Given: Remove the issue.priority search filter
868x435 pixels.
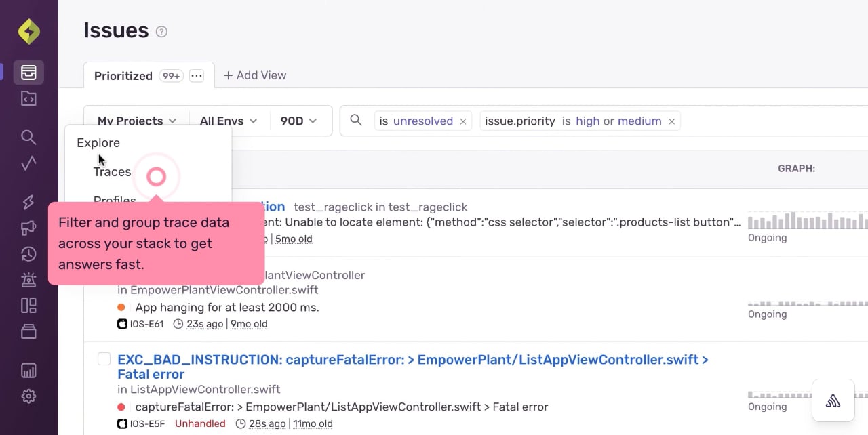Looking at the screenshot, I should coord(671,121).
